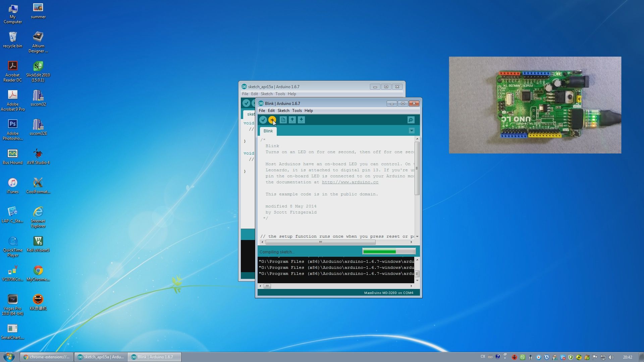This screenshot has height=362, width=644.
Task: Follow the http://www.arduino.cc link
Action: [x=350, y=182]
